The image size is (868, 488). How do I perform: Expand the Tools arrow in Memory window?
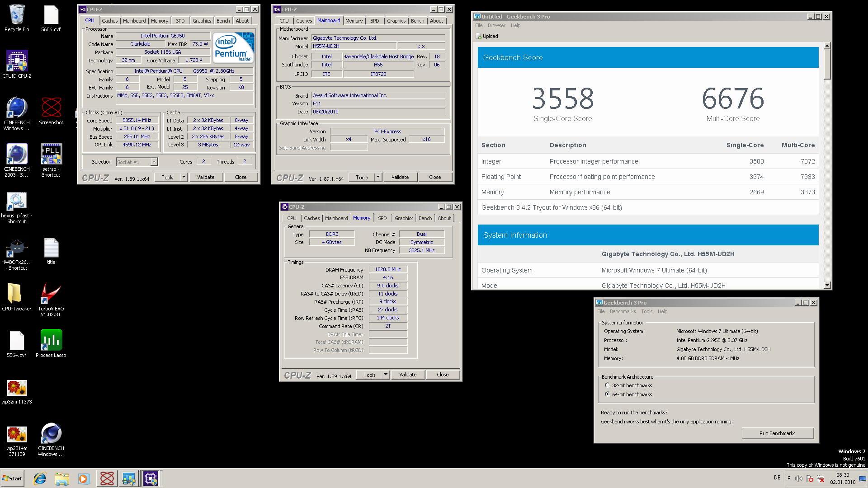click(386, 375)
